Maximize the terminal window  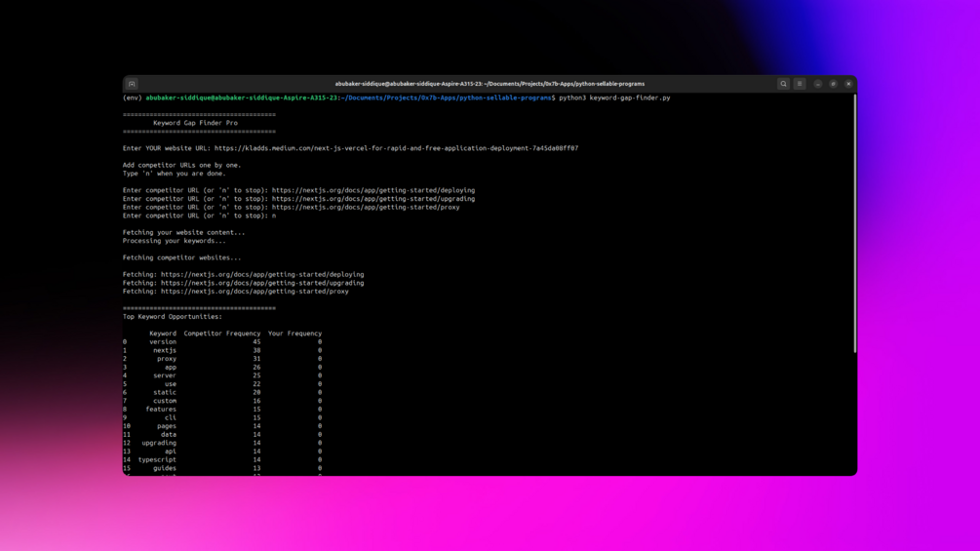point(833,84)
